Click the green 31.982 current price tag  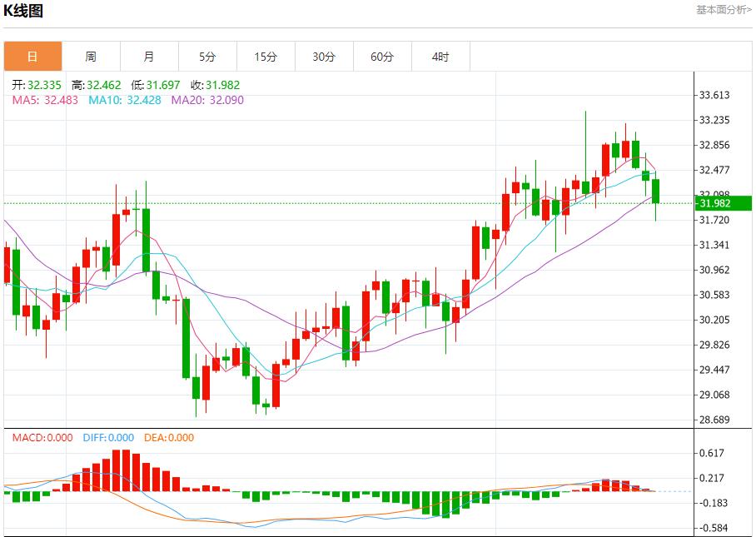tap(723, 203)
